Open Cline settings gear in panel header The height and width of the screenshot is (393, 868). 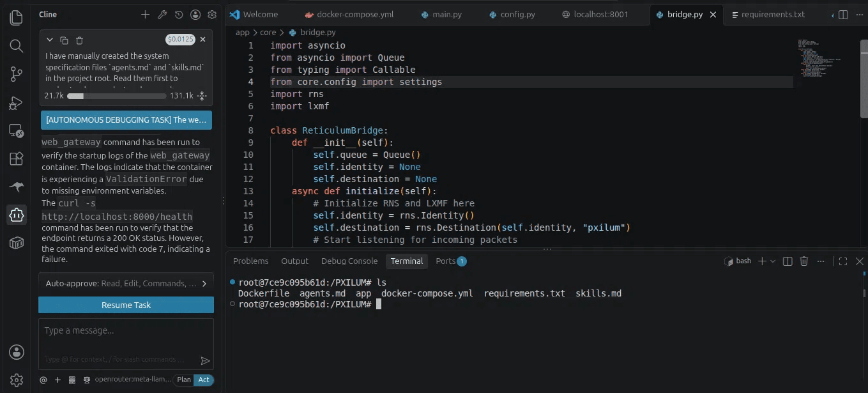pyautogui.click(x=212, y=15)
